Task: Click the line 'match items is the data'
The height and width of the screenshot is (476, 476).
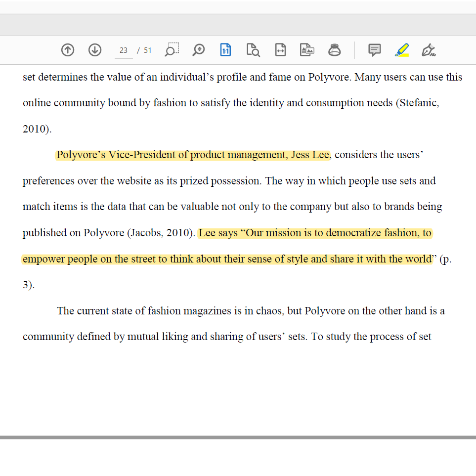Action: [232, 207]
